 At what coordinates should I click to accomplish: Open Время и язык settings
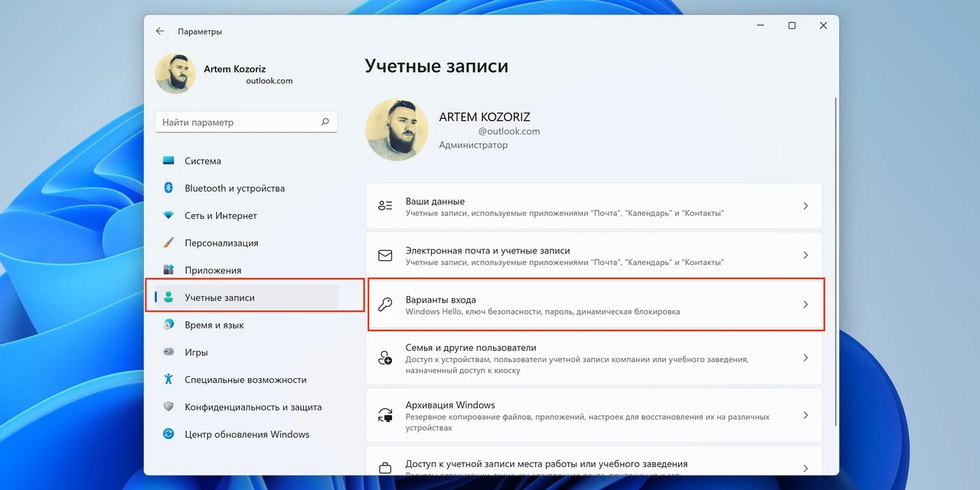tap(247, 325)
